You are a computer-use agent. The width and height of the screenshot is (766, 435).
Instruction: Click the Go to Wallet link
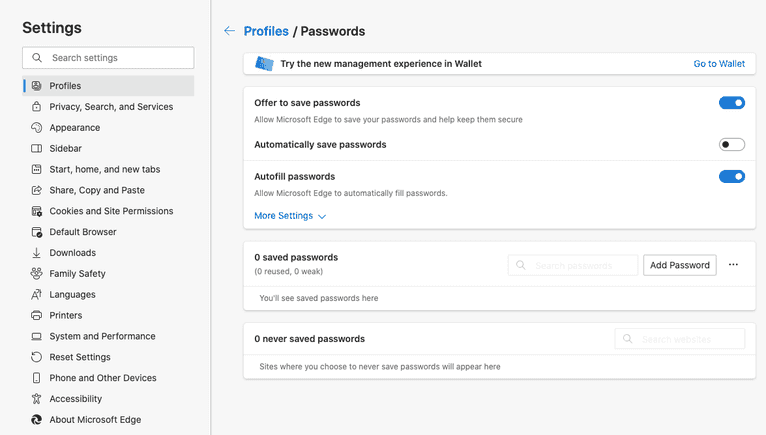tap(719, 64)
